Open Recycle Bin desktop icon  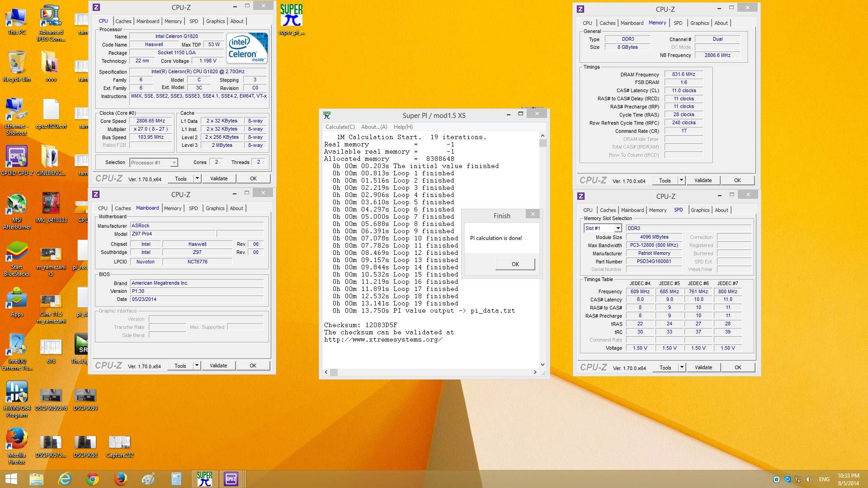tap(16, 67)
